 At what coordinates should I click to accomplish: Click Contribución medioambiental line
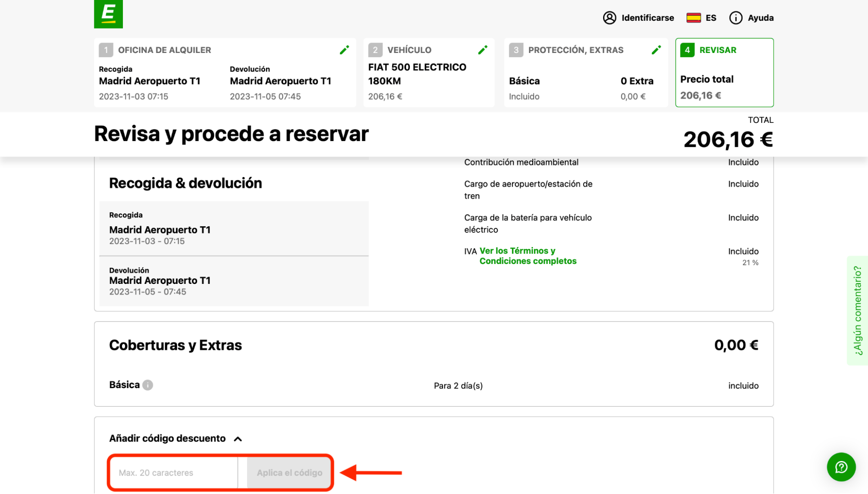pyautogui.click(x=521, y=162)
